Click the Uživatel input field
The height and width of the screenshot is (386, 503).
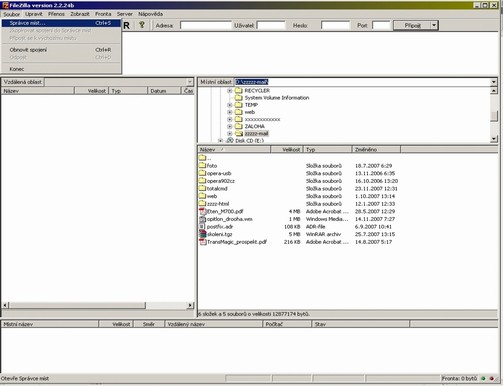point(271,25)
